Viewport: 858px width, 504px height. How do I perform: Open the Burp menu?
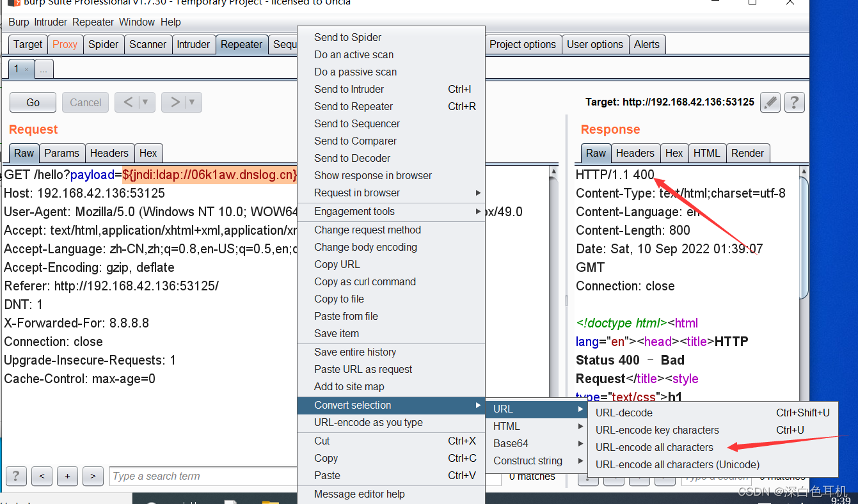click(x=19, y=22)
